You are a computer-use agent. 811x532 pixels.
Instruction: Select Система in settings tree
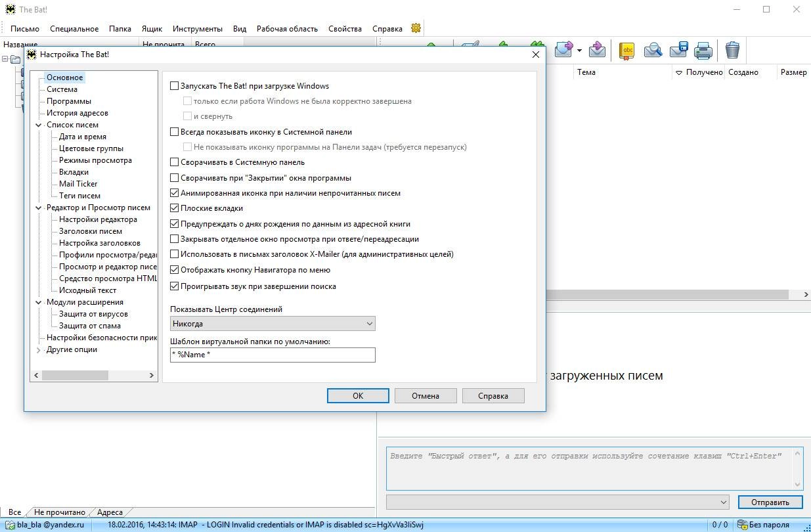point(62,89)
